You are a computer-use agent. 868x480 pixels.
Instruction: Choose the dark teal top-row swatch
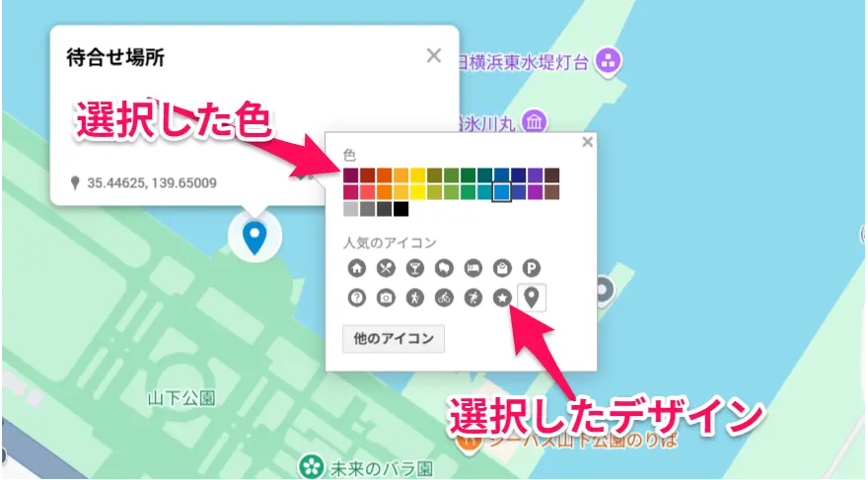pos(485,175)
